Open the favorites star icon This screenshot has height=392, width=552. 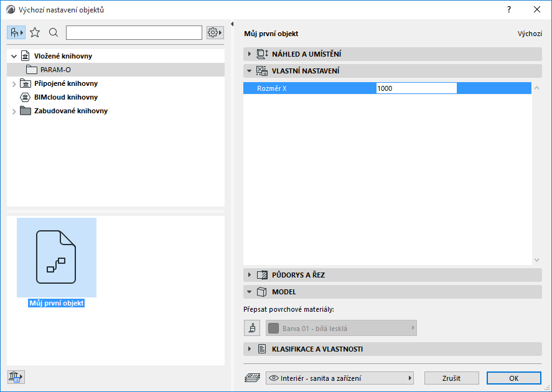point(35,32)
